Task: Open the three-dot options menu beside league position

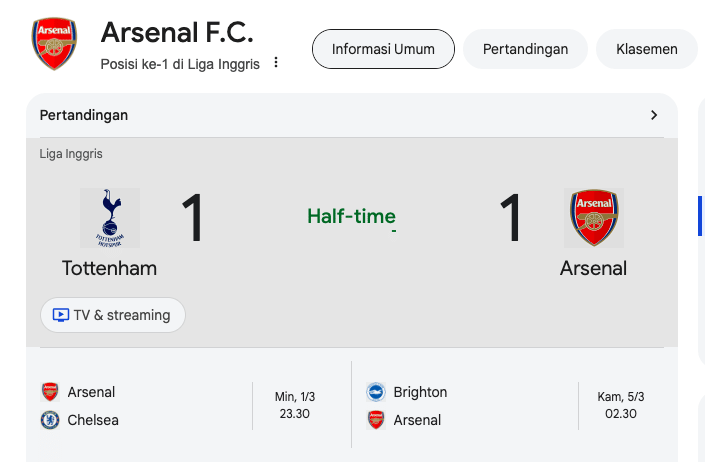Action: (x=277, y=63)
